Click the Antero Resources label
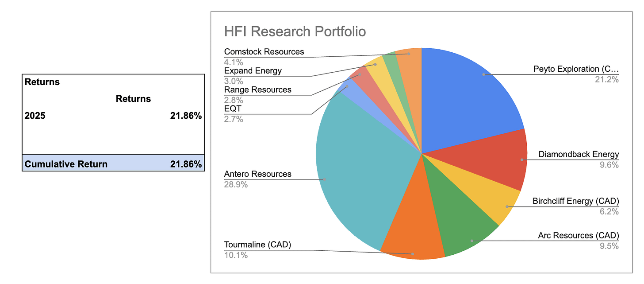 click(x=258, y=174)
